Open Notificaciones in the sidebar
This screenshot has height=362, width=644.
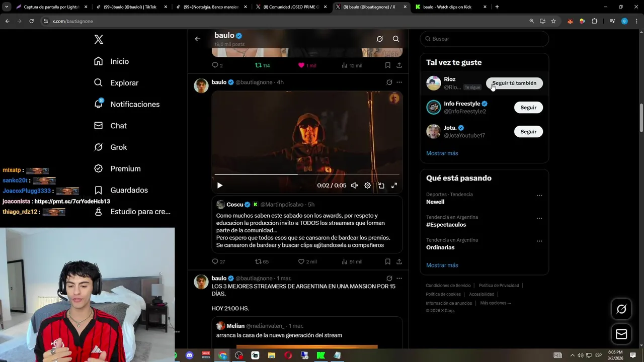coord(127,104)
